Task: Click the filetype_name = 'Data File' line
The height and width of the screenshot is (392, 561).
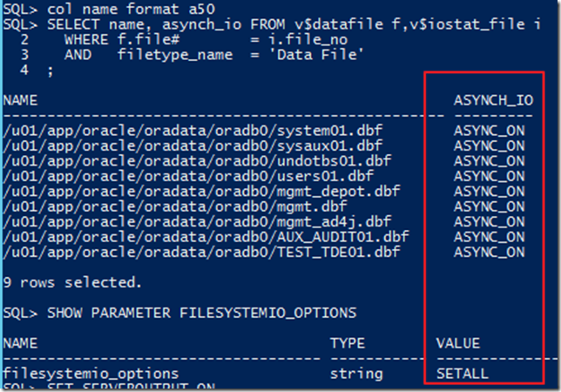Action: pos(201,54)
